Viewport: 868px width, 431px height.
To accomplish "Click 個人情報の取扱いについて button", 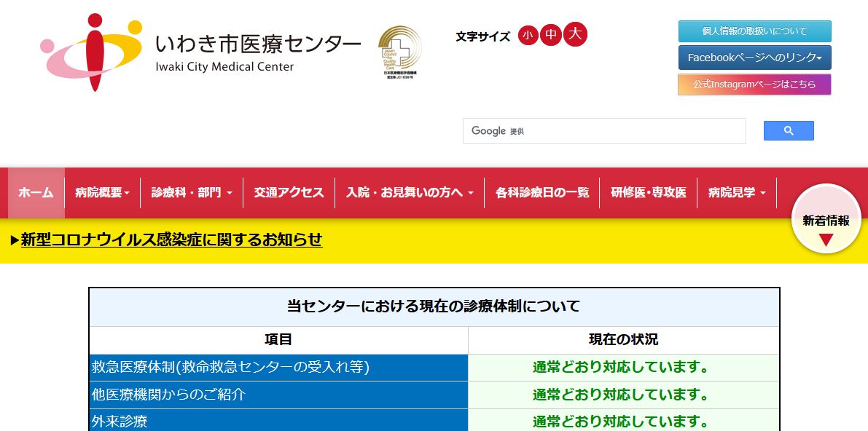I will tap(754, 31).
